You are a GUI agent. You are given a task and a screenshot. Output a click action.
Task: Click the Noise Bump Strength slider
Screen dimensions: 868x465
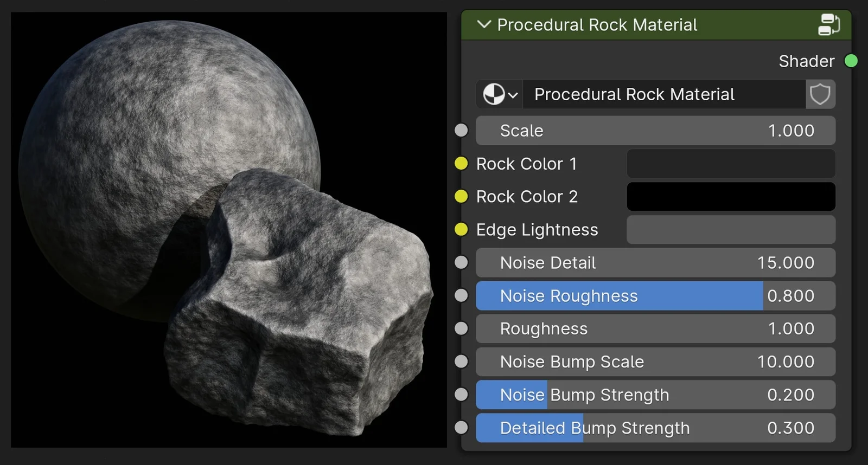(x=655, y=395)
